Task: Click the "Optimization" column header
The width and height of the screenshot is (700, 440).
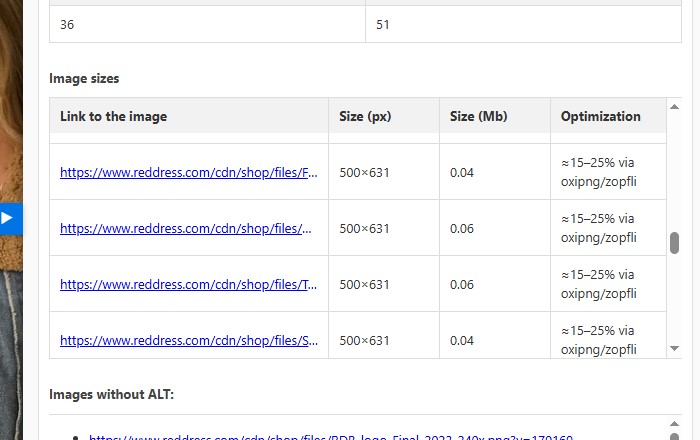Action: tap(600, 116)
